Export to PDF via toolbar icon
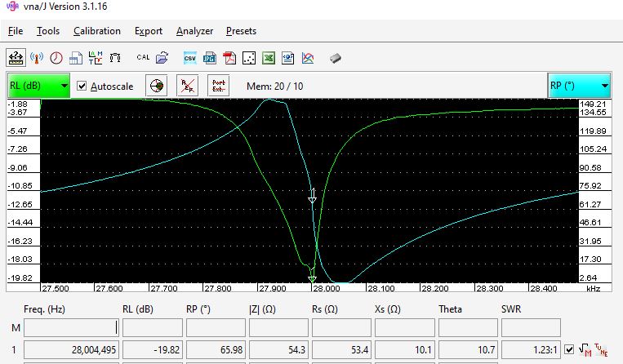 coord(229,58)
